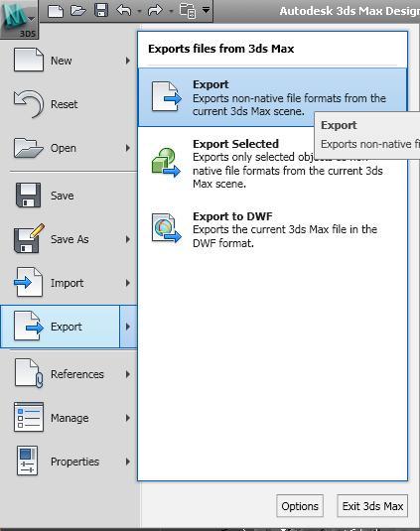Screen dimensions: 420x531
Task: Click the project folder icon in toolbar
Action: [x=188, y=11]
